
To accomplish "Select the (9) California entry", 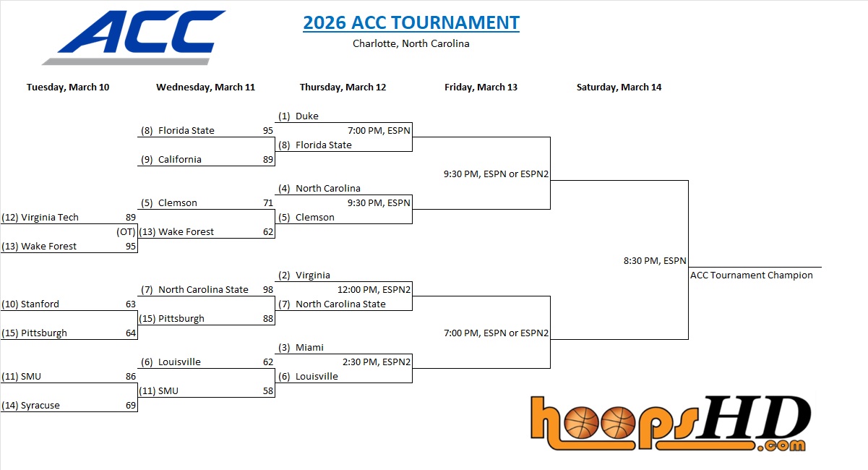I will click(x=171, y=159).
